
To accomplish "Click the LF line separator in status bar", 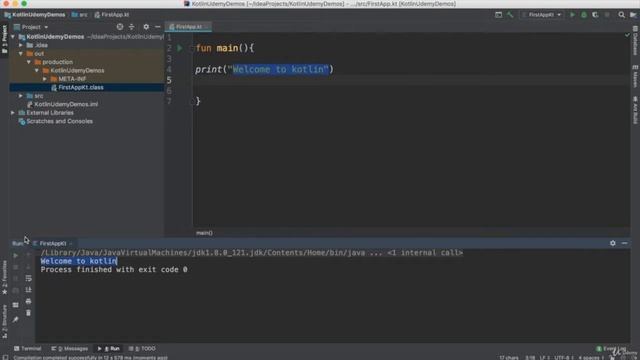I will (x=544, y=358).
